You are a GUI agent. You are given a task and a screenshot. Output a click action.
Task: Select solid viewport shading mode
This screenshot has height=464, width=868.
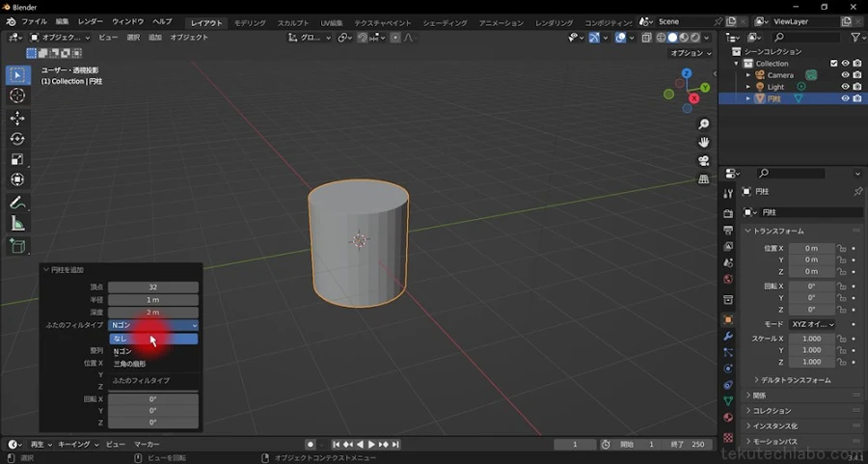[x=672, y=38]
